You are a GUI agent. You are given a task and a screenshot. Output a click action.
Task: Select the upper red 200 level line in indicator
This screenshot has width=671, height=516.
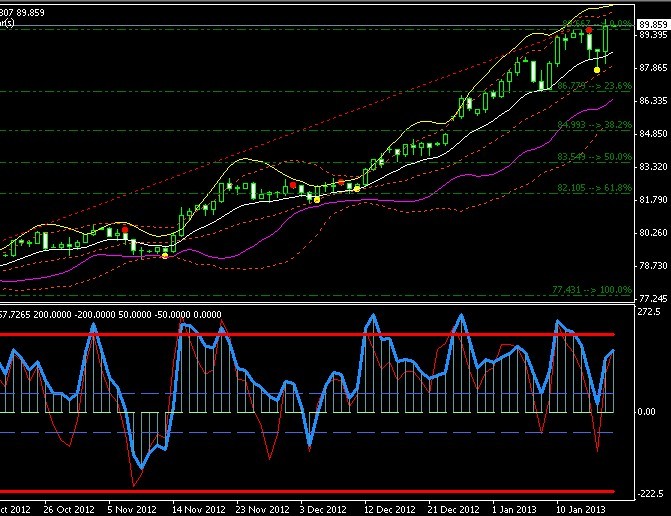click(307, 334)
